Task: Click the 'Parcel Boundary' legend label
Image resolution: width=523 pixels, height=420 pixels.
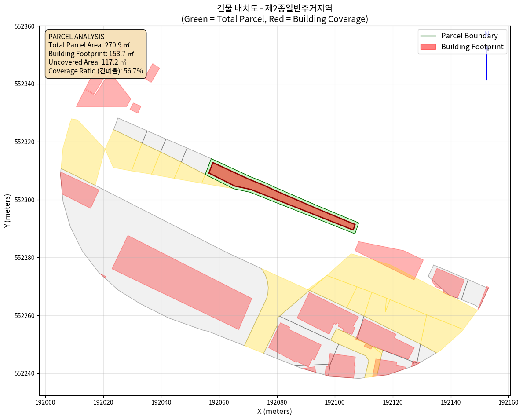Action: [469, 36]
